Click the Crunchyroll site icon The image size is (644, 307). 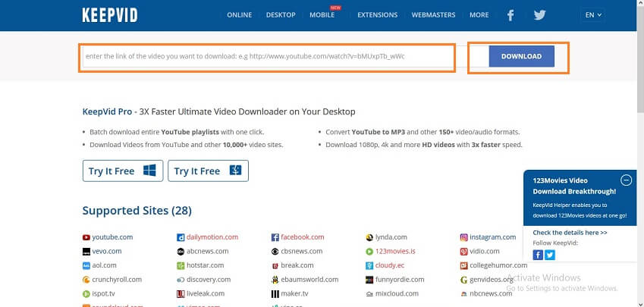pos(86,280)
